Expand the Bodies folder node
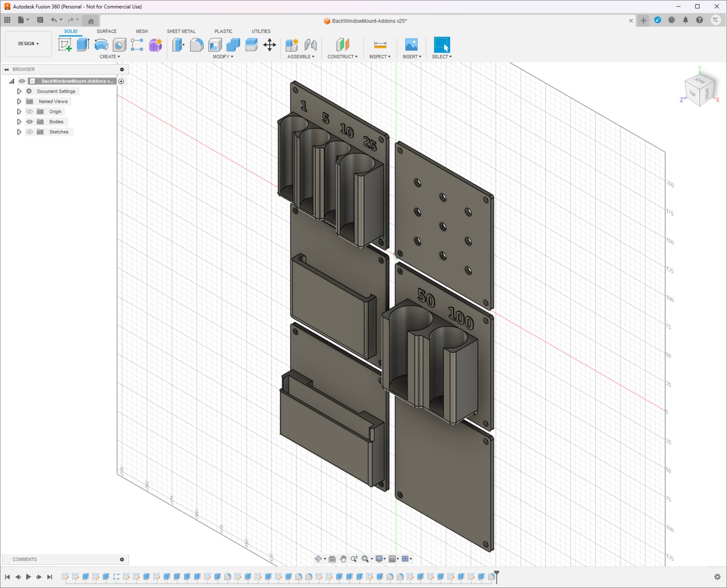Screen dimensions: 727x588 [x=19, y=122]
